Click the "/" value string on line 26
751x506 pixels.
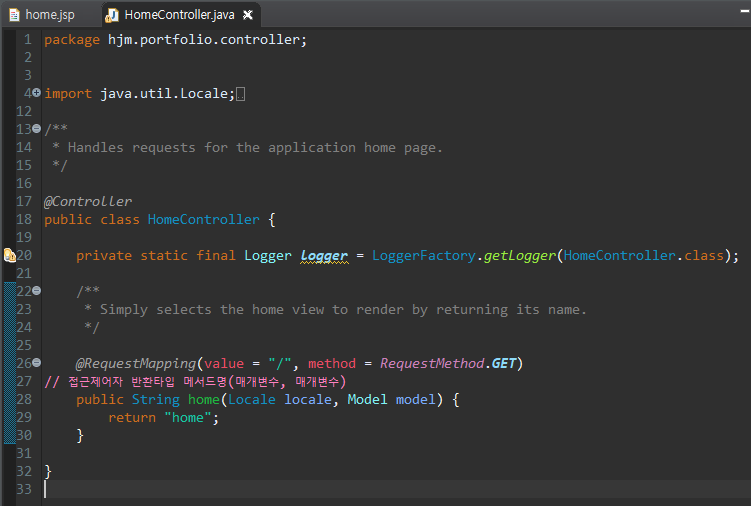pos(280,364)
